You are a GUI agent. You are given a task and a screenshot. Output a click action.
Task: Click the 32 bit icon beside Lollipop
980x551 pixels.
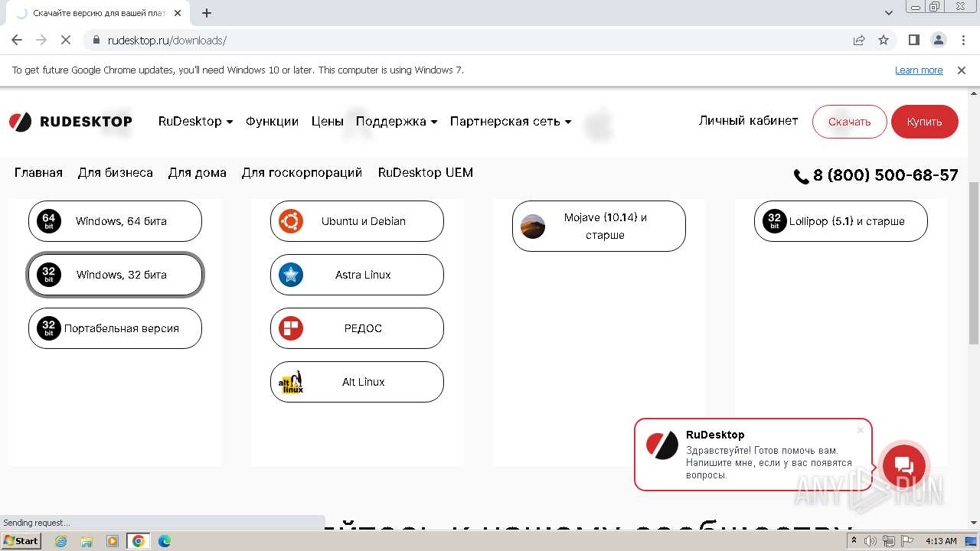[x=775, y=221]
